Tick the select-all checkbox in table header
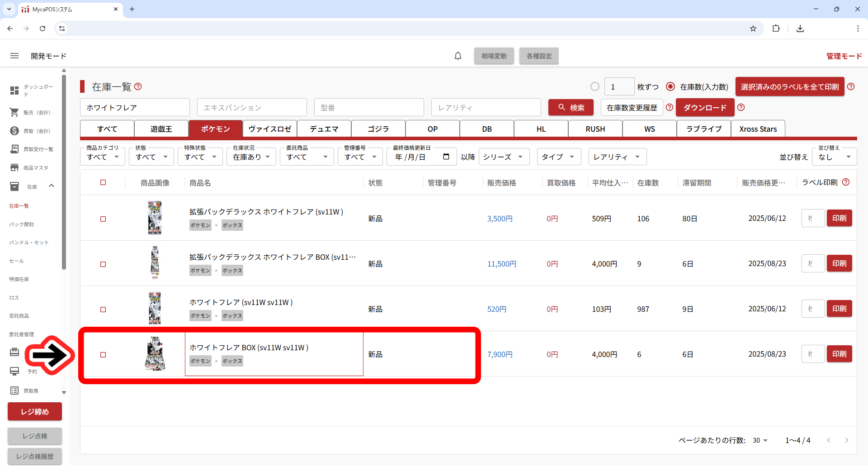Viewport: 868px width, 467px height. [103, 182]
